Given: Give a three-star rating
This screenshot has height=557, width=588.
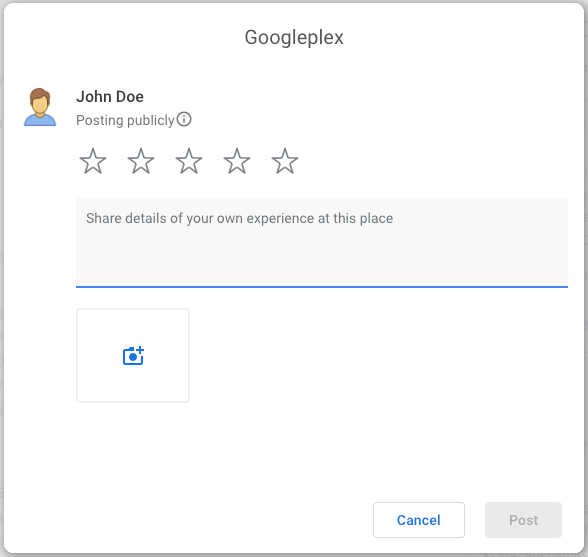Looking at the screenshot, I should [189, 161].
